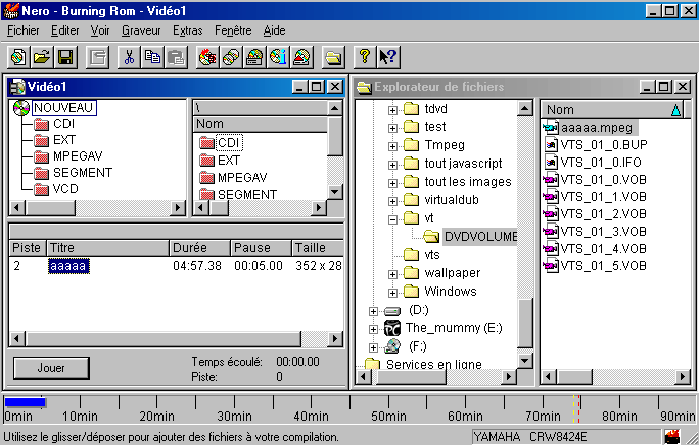Click the Copy toolbar icon
The image size is (700, 446).
pyautogui.click(x=153, y=57)
